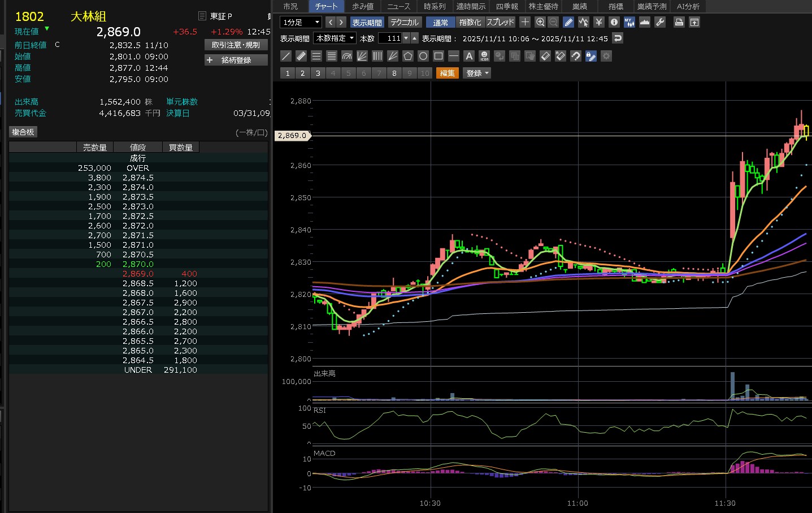Pick the text annotation tool
The image size is (812, 513).
(468, 56)
